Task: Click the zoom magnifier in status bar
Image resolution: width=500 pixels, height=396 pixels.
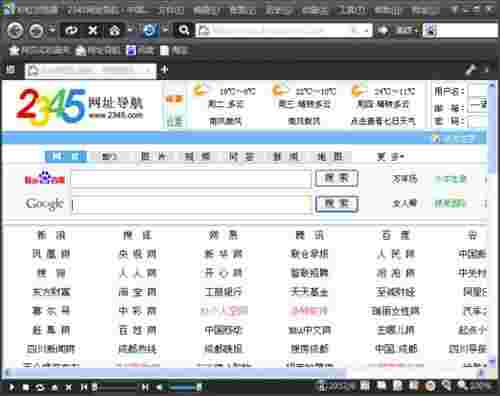Action: point(462,385)
